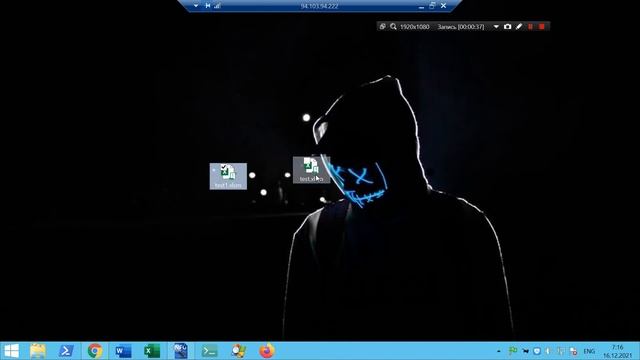
Task: Open the Windows Start menu
Action: coord(11,351)
